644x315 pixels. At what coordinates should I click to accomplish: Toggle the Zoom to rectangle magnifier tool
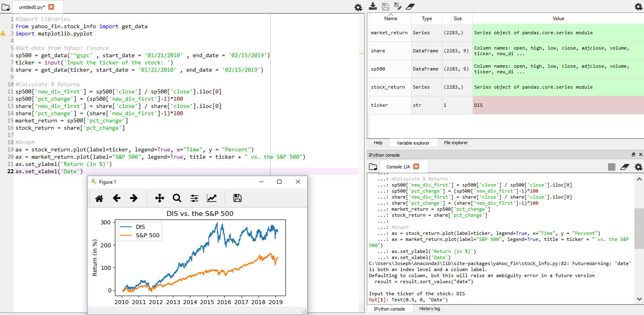coord(177,198)
